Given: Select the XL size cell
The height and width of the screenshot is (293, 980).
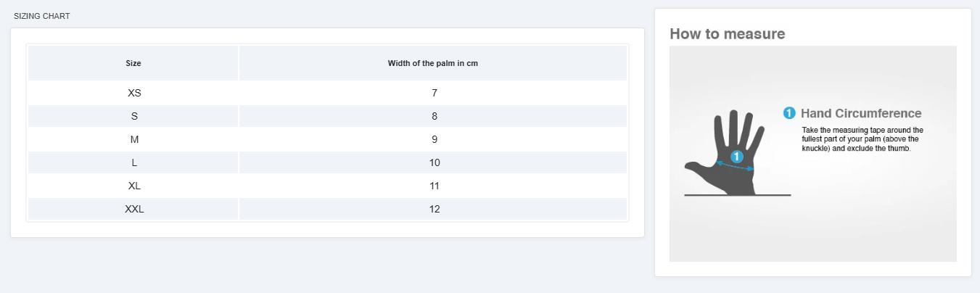Looking at the screenshot, I should click(134, 186).
